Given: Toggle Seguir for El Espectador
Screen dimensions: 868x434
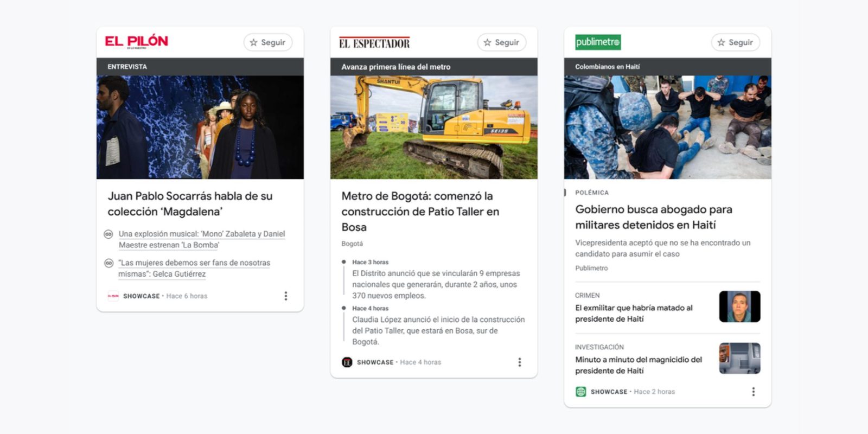Looking at the screenshot, I should tap(501, 42).
